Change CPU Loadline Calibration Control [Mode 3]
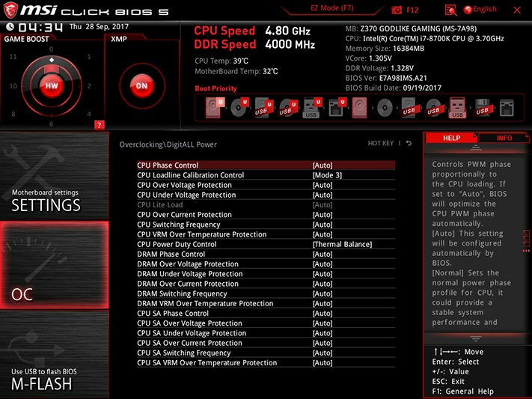The height and width of the screenshot is (399, 532). [x=327, y=175]
